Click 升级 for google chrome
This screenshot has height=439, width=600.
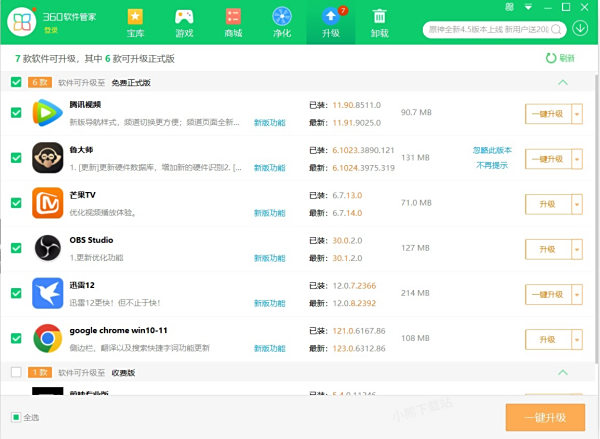(x=548, y=340)
